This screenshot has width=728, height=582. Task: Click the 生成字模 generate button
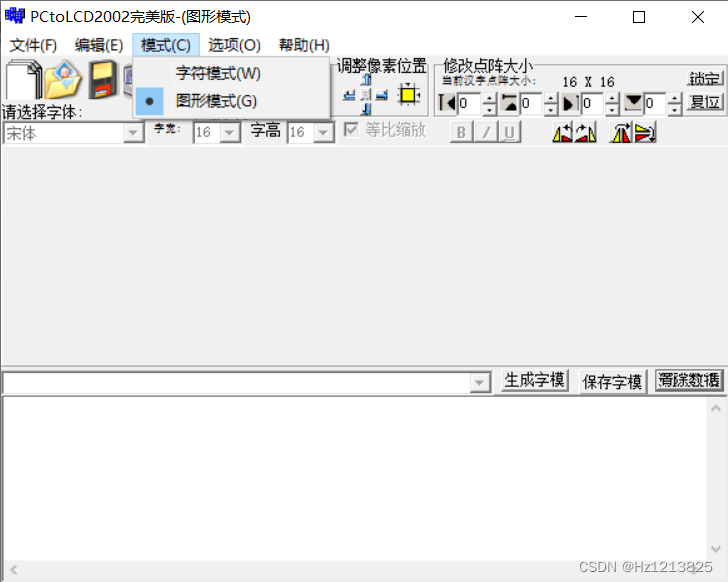(534, 380)
